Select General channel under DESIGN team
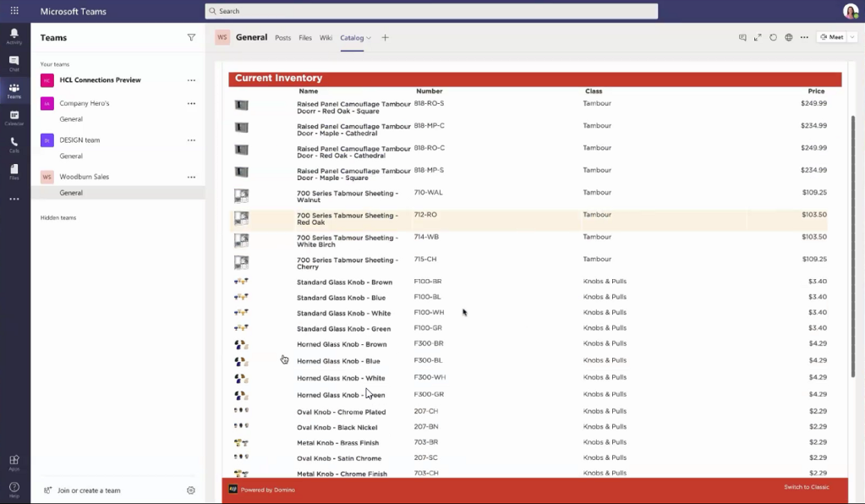The image size is (865, 504). [x=71, y=156]
